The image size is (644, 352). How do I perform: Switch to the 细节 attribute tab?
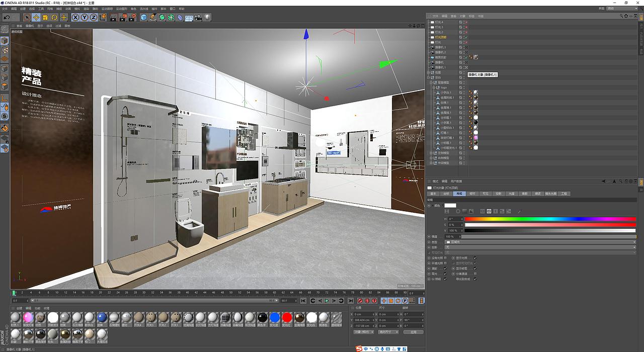pos(472,194)
